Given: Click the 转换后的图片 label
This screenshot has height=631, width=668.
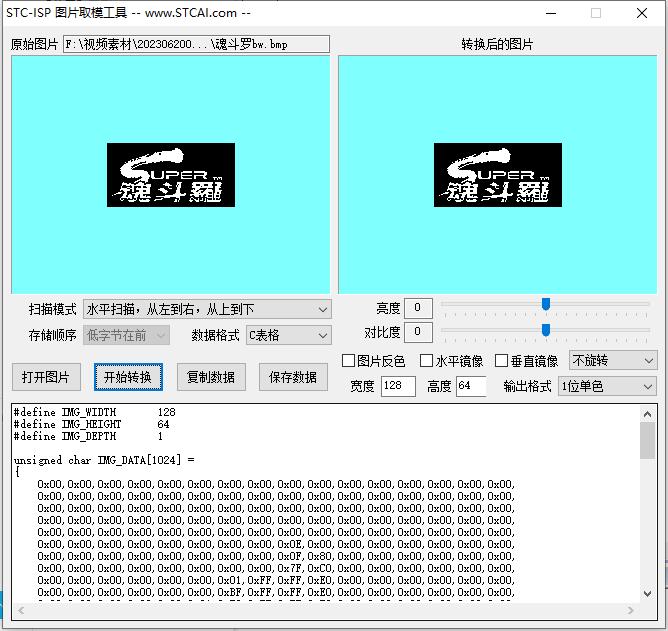Looking at the screenshot, I should (x=497, y=44).
